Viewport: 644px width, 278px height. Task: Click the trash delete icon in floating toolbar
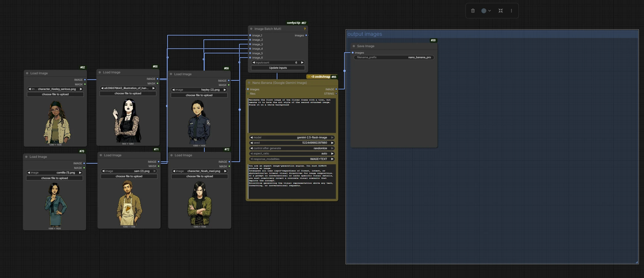[x=473, y=11]
